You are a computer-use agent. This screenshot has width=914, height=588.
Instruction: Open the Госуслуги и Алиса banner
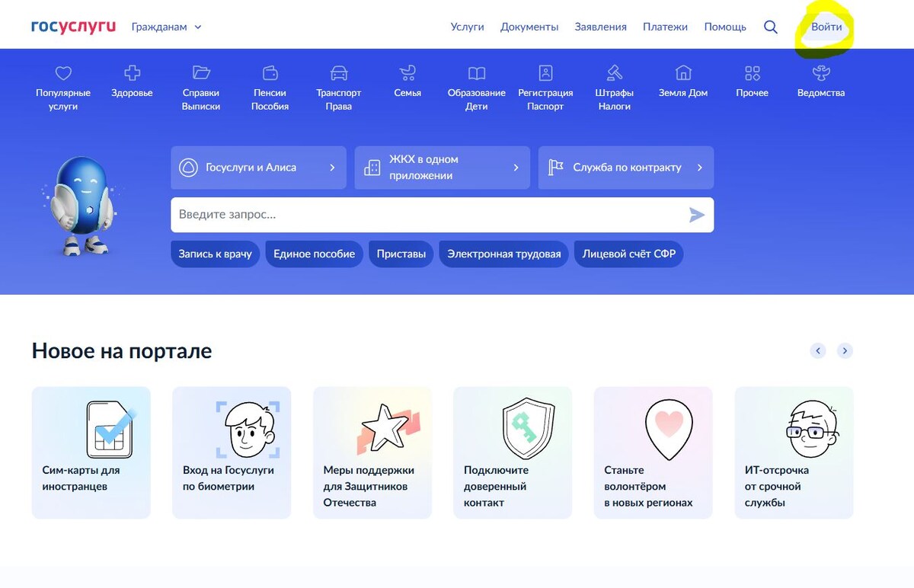[258, 168]
